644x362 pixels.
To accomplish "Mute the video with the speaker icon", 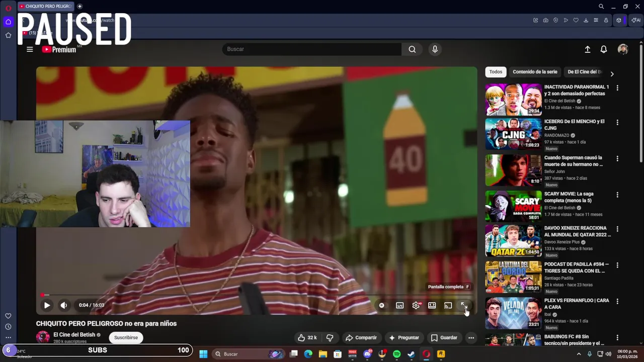I will point(64,305).
